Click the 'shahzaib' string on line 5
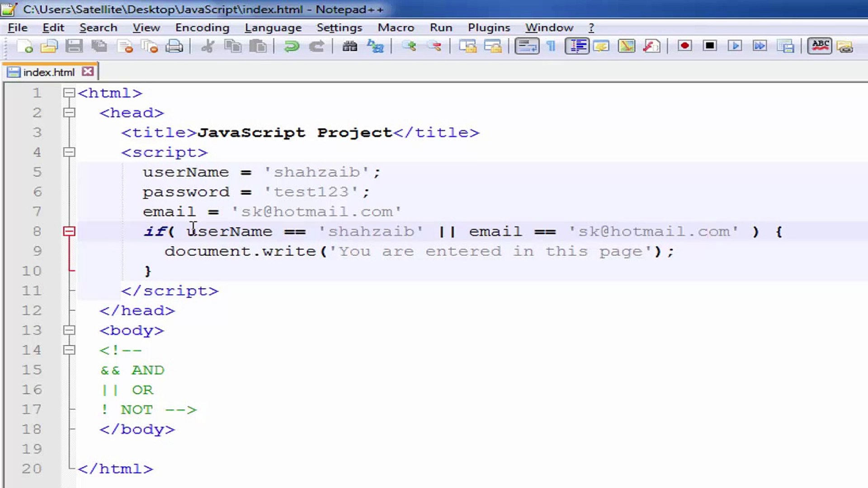This screenshot has height=488, width=868. pos(317,172)
